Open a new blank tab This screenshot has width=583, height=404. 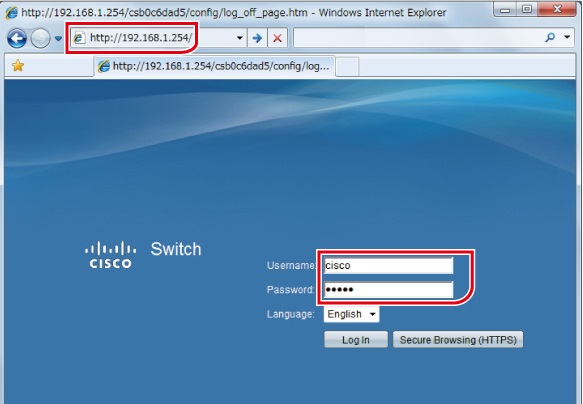347,67
